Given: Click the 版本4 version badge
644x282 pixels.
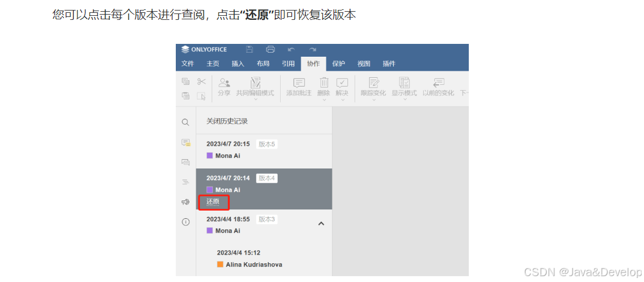Looking at the screenshot, I should point(267,178).
